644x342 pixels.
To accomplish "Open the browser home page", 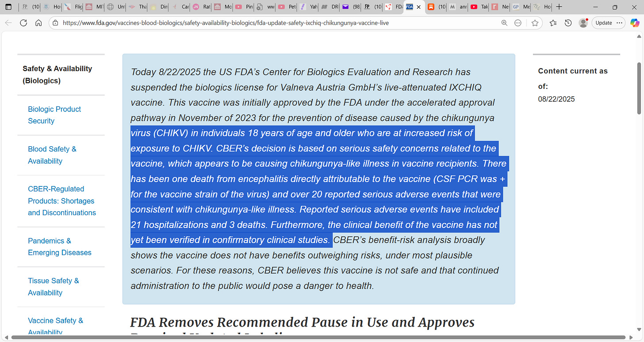I will (38, 23).
